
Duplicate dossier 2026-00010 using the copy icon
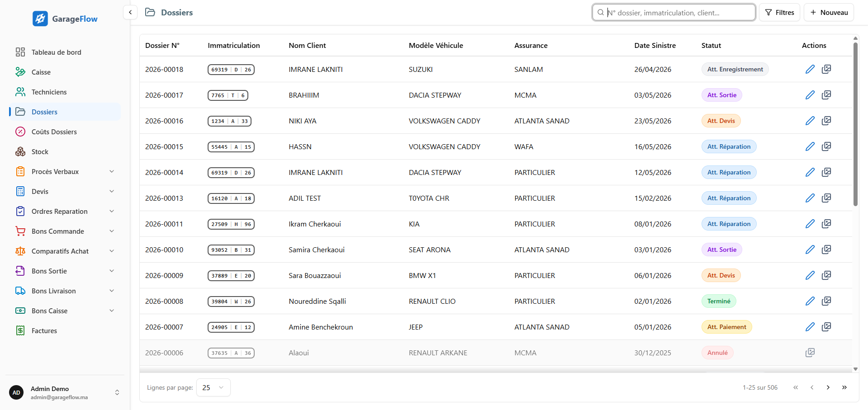tap(826, 250)
